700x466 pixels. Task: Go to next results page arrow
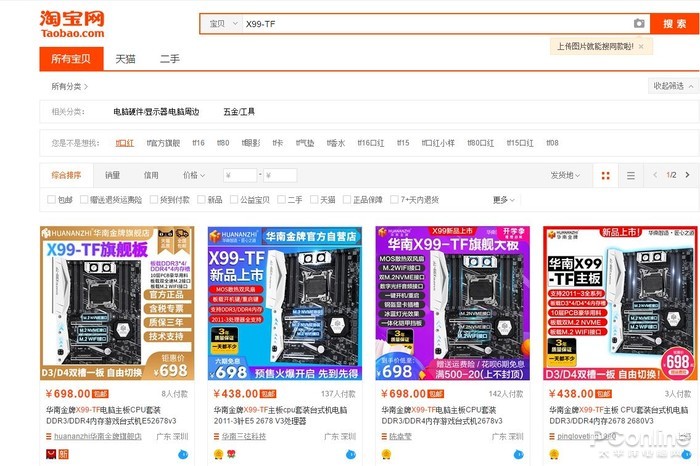(x=688, y=175)
